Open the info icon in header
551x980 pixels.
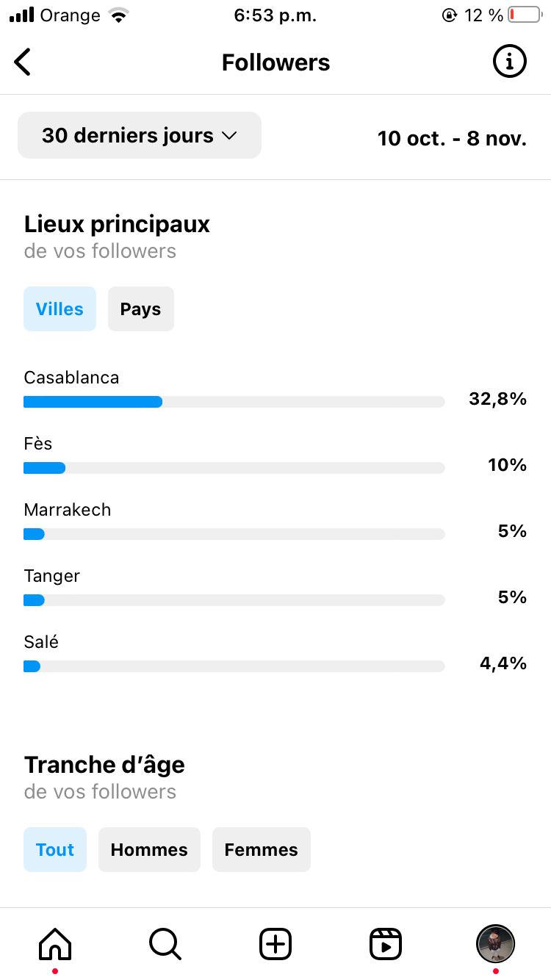coord(509,62)
